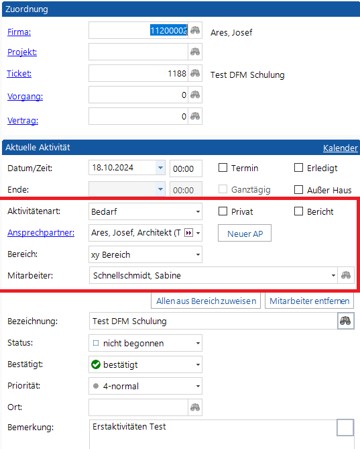Open the Datum date picker dropdown
The image size is (360, 449).
click(x=160, y=168)
